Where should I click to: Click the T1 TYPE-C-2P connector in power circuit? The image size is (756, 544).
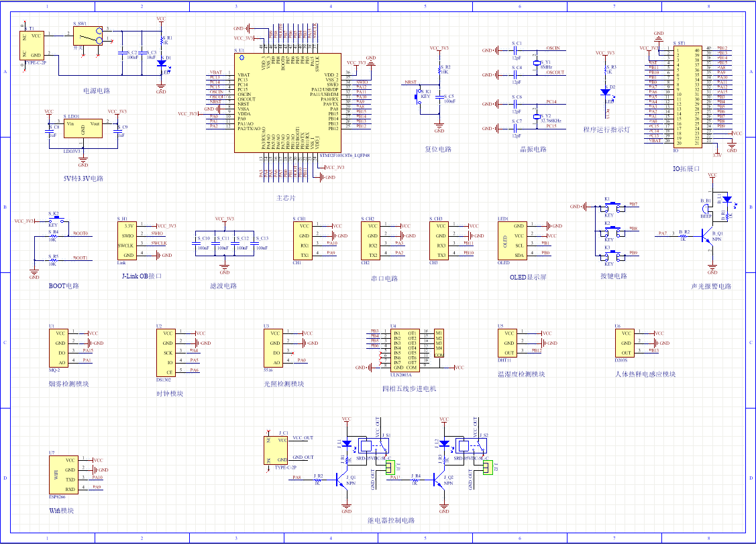32,46
